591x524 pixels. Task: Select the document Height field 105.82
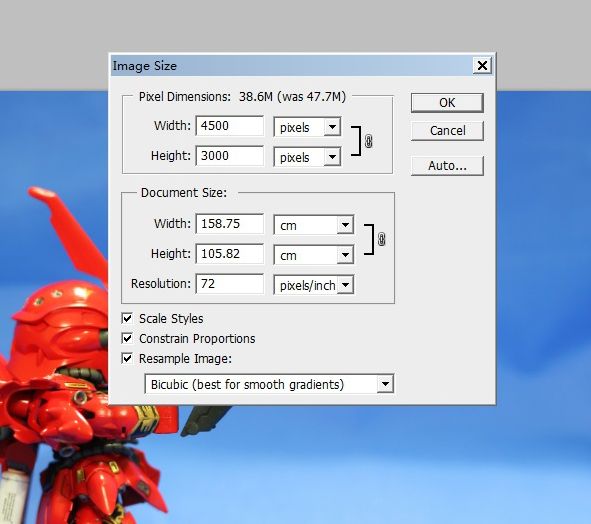(230, 254)
